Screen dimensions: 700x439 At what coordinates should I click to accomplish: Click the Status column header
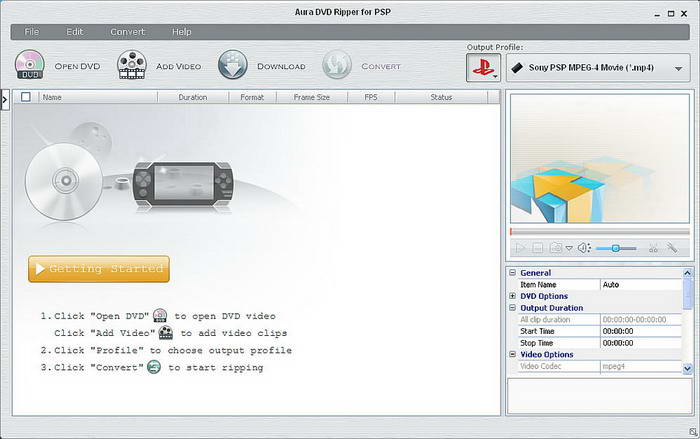tap(441, 97)
